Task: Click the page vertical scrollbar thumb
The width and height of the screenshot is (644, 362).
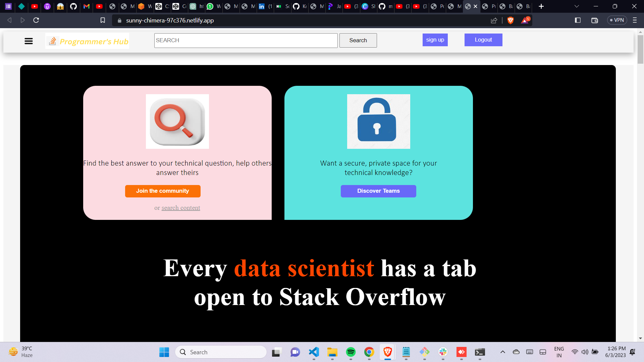Action: point(640,49)
